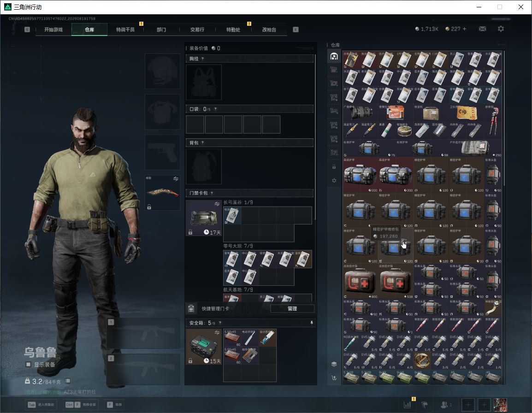Screen dimensions: 532x413
Task: Select the outdoor medical bag worth 250
Action: point(475,148)
